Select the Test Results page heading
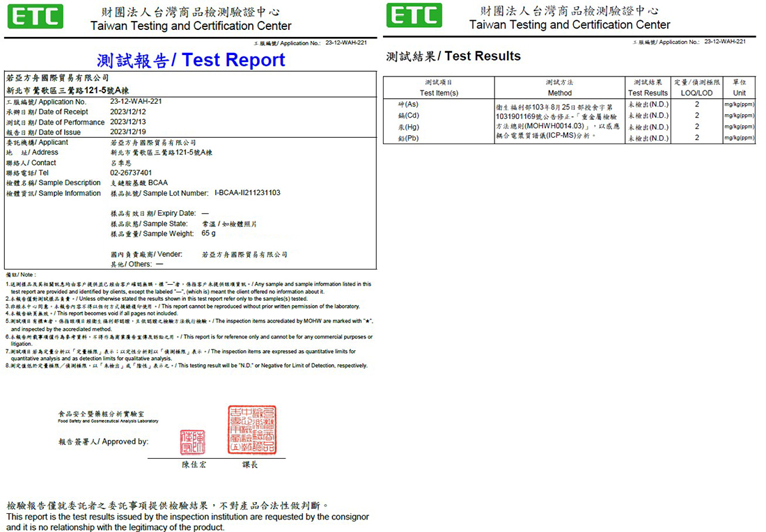Viewport: 766px width, 532px height. (453, 56)
